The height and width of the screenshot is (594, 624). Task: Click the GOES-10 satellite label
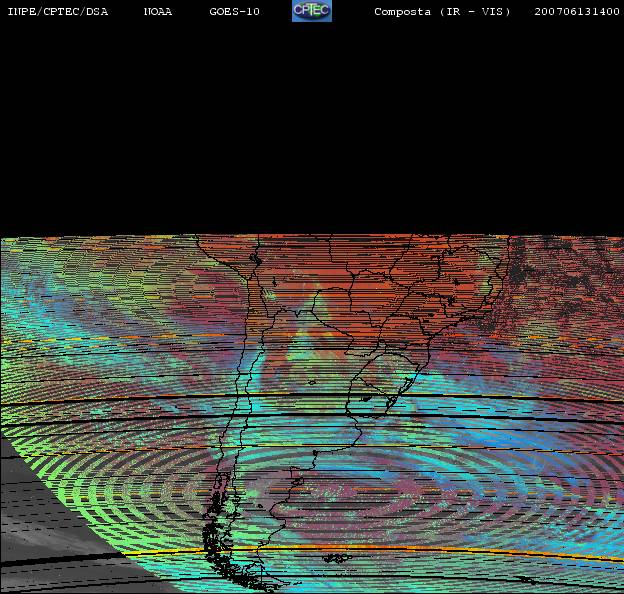coord(234,12)
